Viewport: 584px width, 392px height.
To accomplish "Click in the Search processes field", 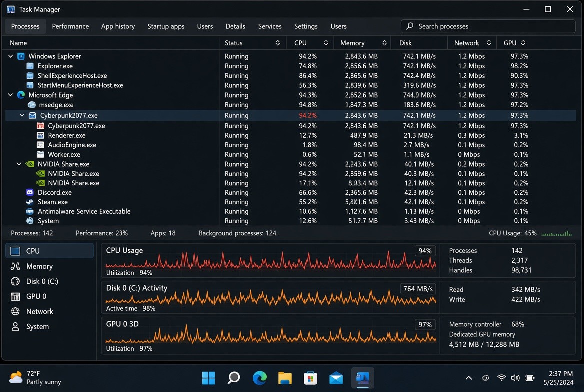I will pyautogui.click(x=488, y=26).
